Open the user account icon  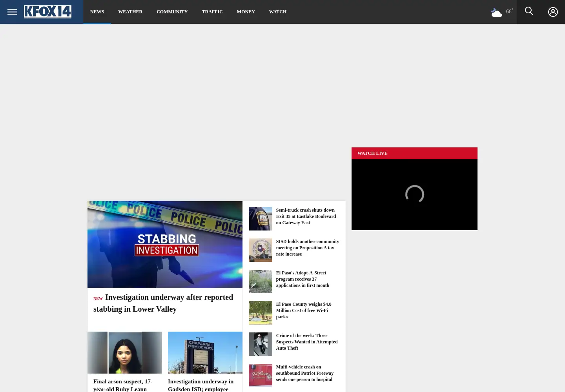point(553,12)
